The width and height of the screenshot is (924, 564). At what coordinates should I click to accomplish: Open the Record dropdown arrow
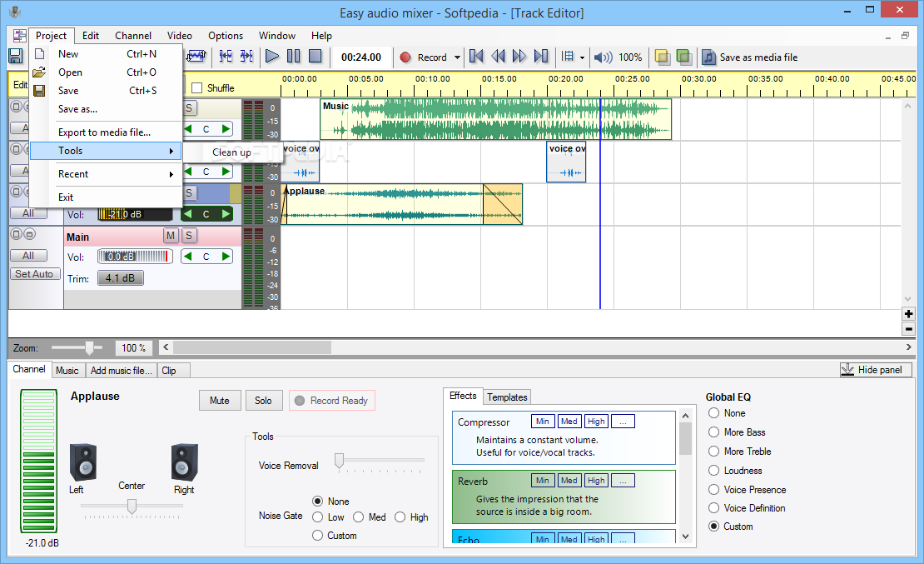click(457, 57)
